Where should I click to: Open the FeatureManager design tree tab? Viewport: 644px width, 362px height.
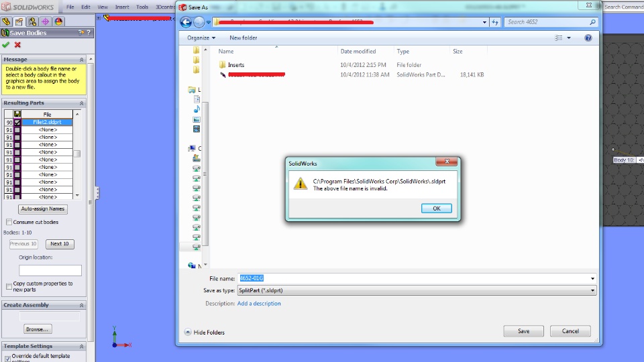click(6, 21)
